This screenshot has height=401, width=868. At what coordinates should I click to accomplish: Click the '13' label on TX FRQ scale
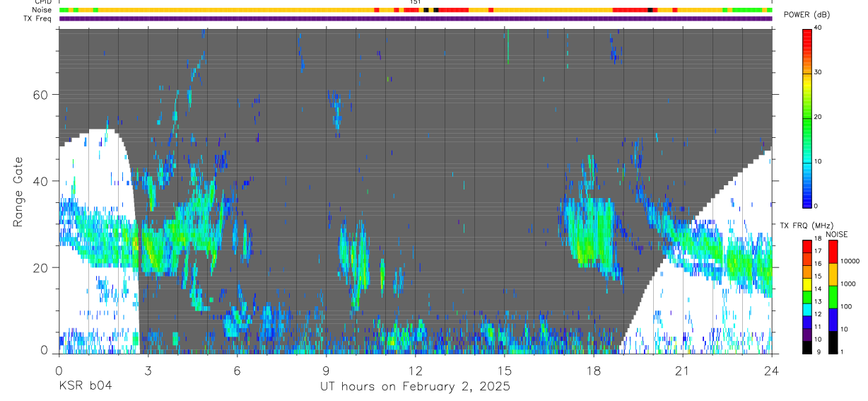click(819, 301)
